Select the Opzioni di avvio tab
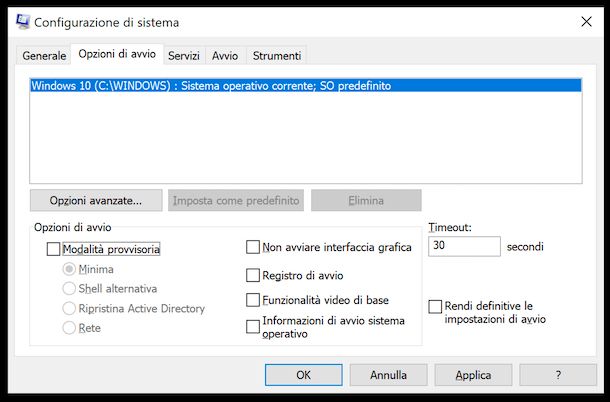The image size is (610, 402). 117,54
